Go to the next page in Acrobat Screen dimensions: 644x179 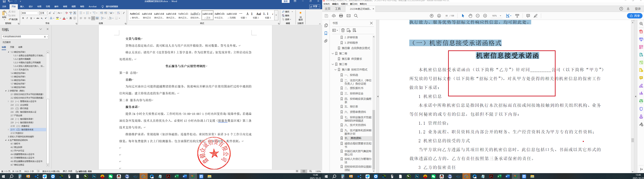439,16
